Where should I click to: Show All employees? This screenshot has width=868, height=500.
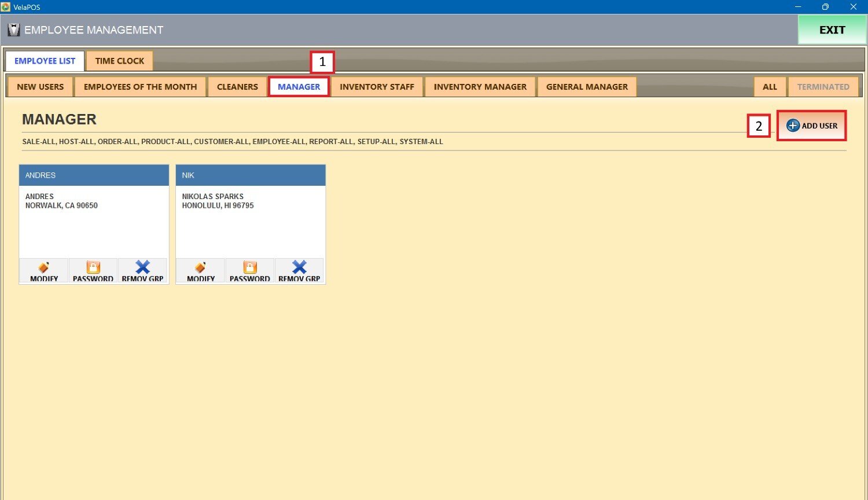tap(770, 87)
